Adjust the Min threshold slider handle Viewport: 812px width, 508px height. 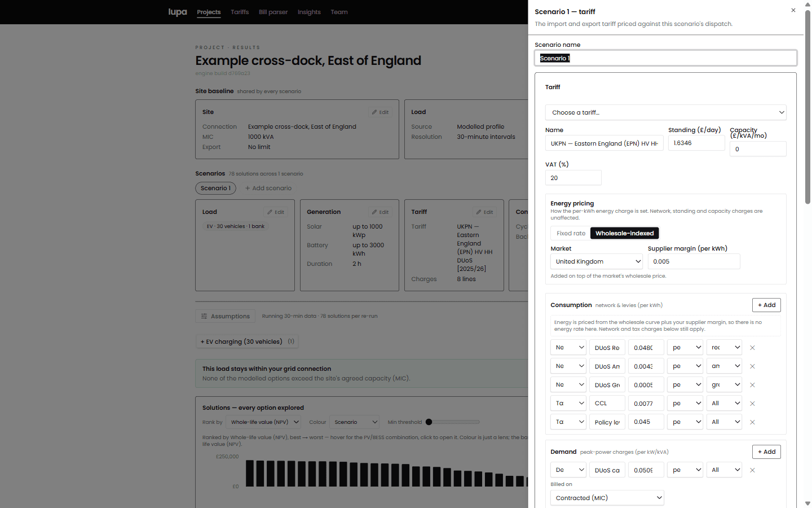(x=429, y=422)
